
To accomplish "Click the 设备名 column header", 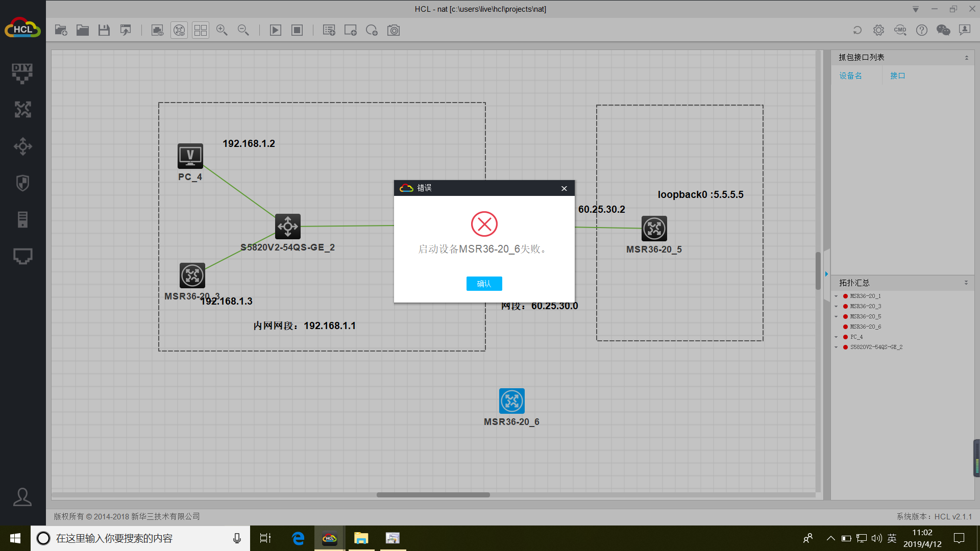I will pyautogui.click(x=850, y=76).
